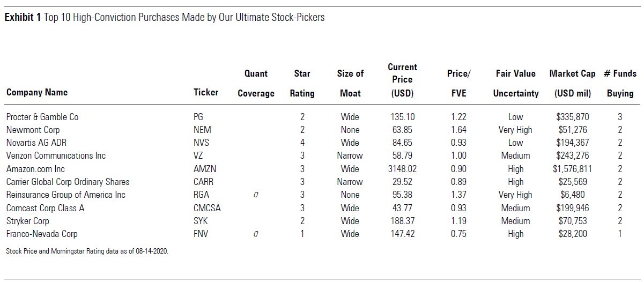Click the Amazon.com Inc company name

click(x=35, y=169)
